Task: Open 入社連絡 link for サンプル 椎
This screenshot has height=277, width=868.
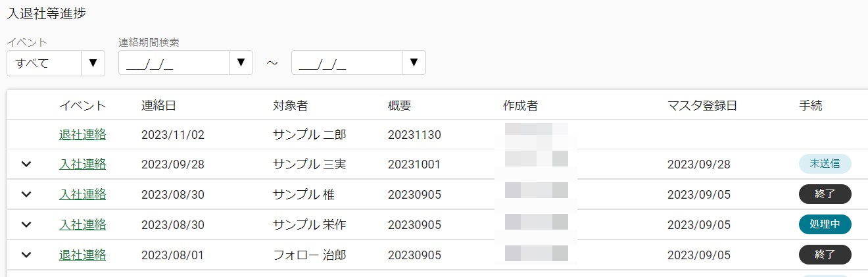Action: (82, 195)
